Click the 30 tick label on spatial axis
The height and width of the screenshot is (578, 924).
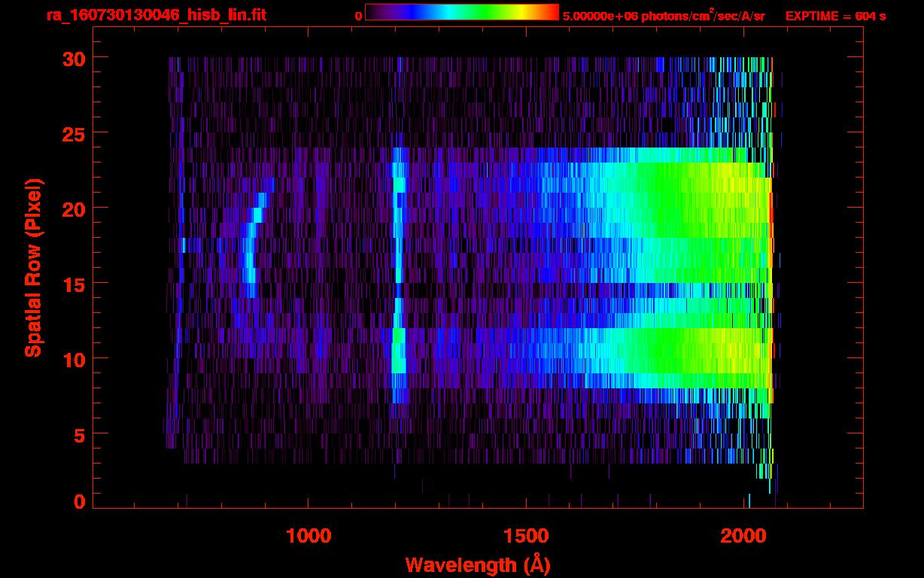coord(72,58)
